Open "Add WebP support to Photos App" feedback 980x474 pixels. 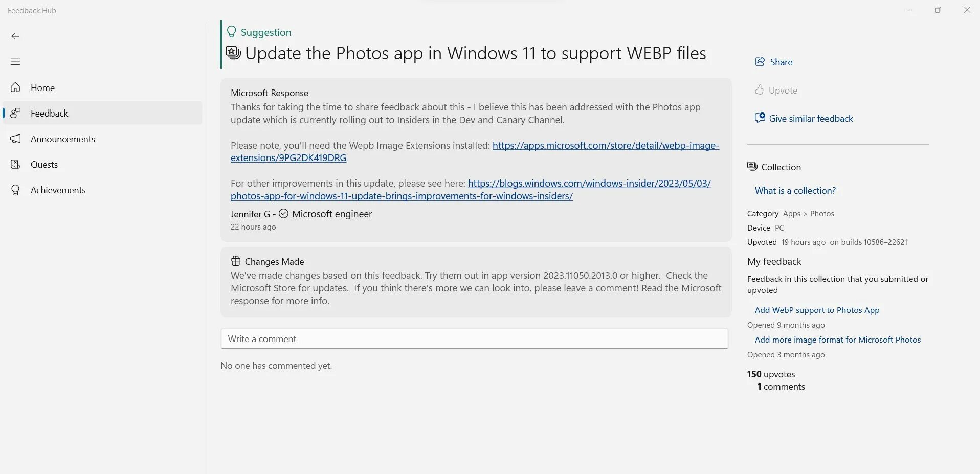pyautogui.click(x=817, y=310)
